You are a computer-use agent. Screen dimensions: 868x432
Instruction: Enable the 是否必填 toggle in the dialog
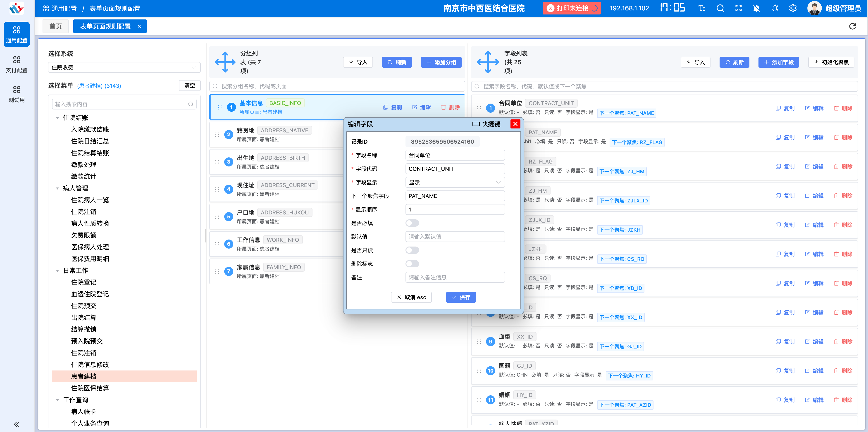pos(412,223)
